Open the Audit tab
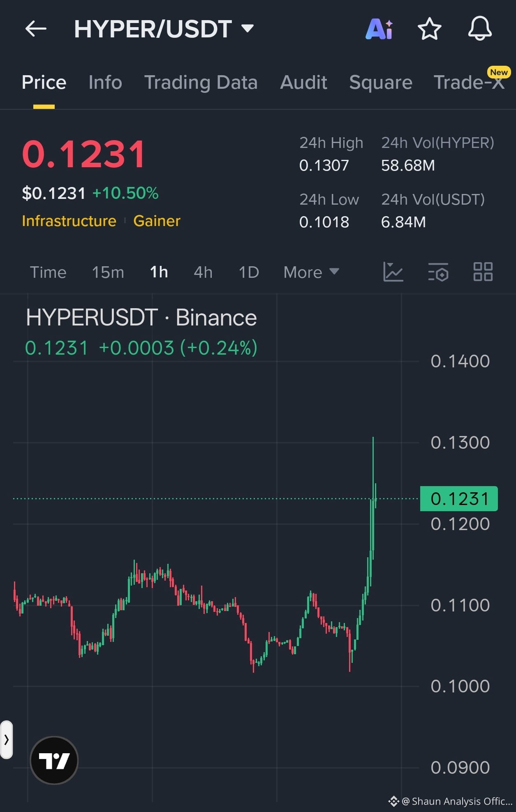 coord(303,83)
